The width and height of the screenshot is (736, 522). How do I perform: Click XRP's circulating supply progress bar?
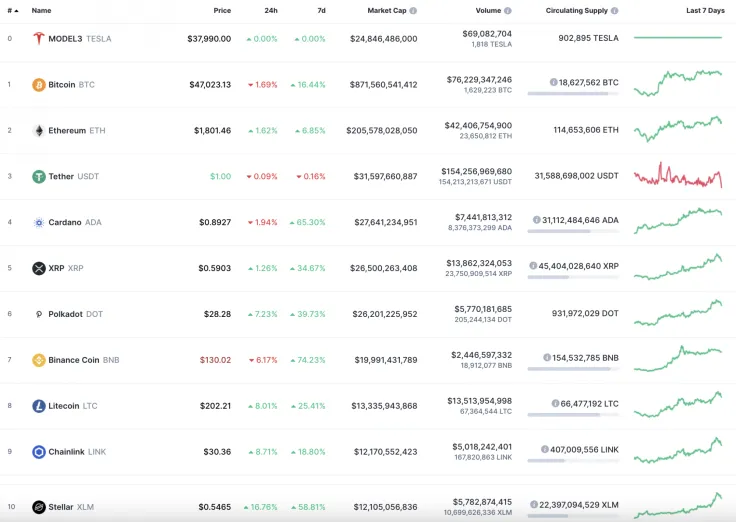pyautogui.click(x=573, y=277)
